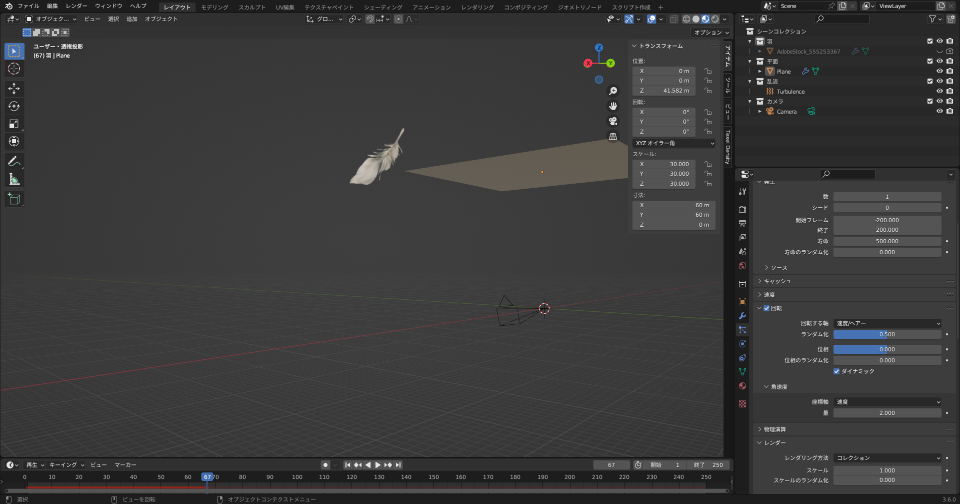960x504 pixels.
Task: Select the Annotate tool
Action: (14, 162)
